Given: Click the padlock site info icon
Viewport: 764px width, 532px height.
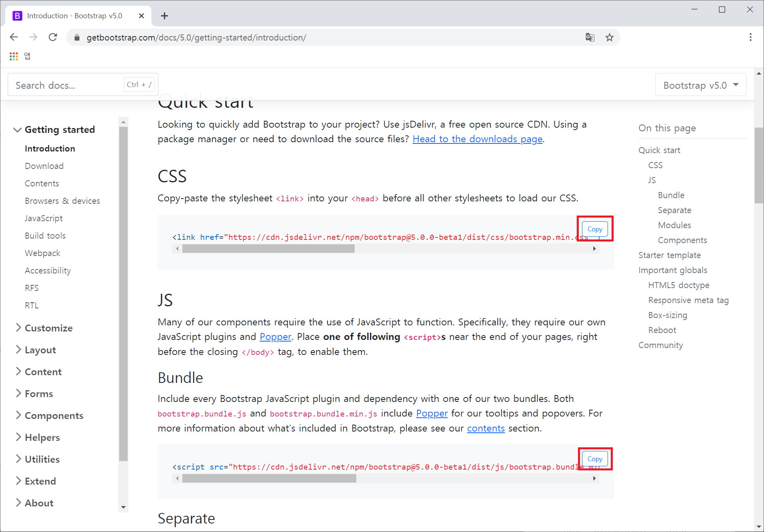Looking at the screenshot, I should pyautogui.click(x=77, y=38).
